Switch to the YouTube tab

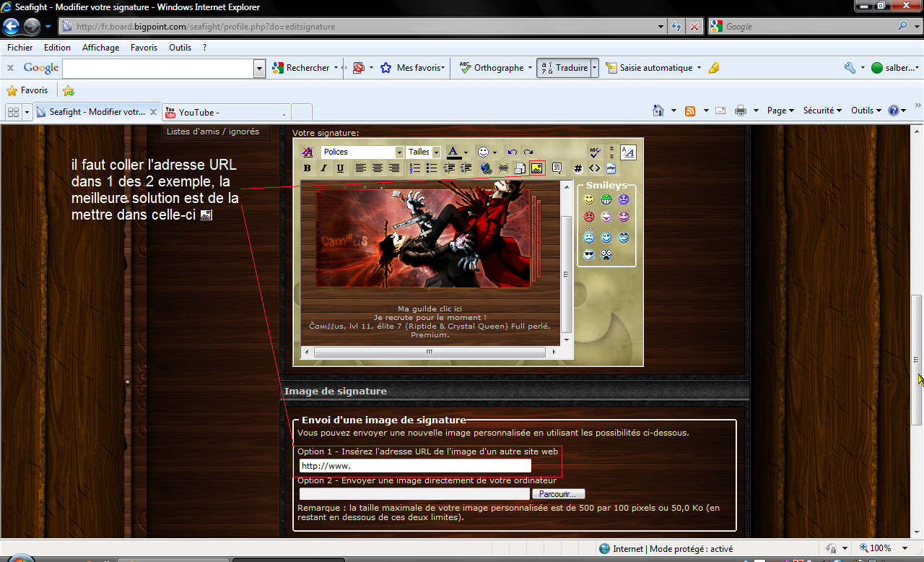tap(227, 113)
